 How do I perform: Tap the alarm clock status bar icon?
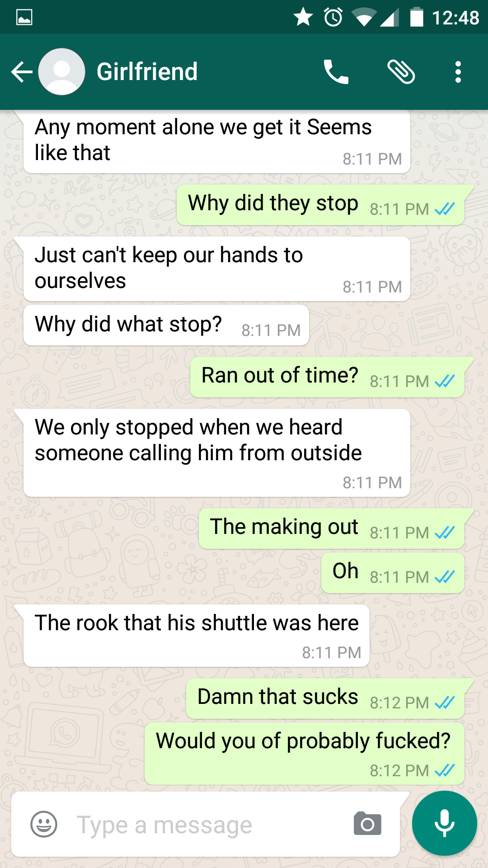[333, 18]
